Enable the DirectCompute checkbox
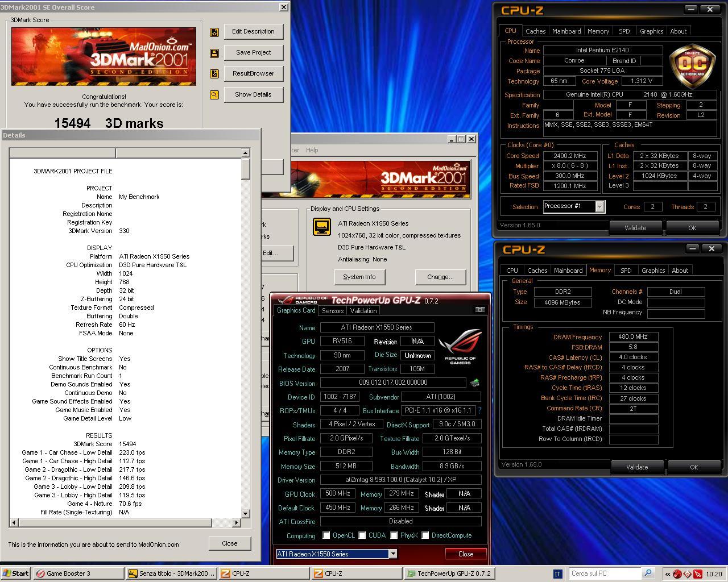This screenshot has width=728, height=582. click(425, 535)
